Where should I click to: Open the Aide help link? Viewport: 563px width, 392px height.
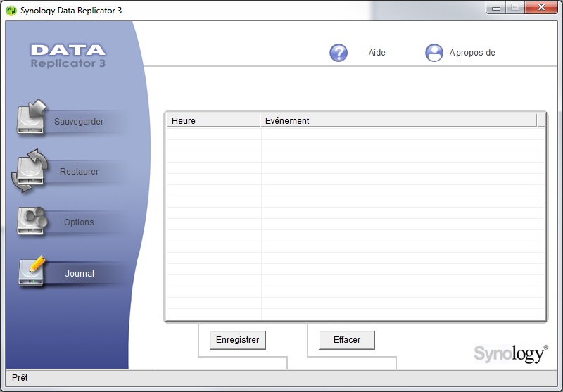[377, 53]
